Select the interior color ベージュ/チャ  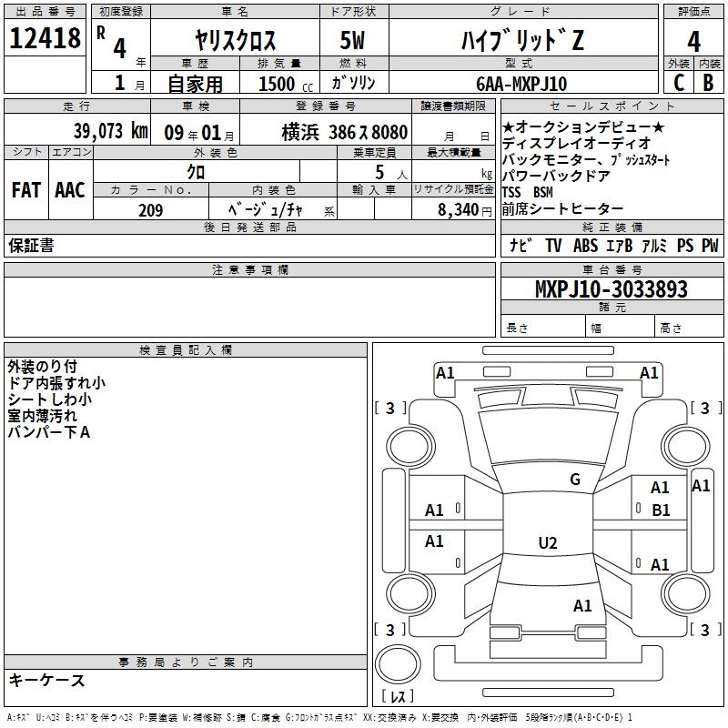(265, 210)
